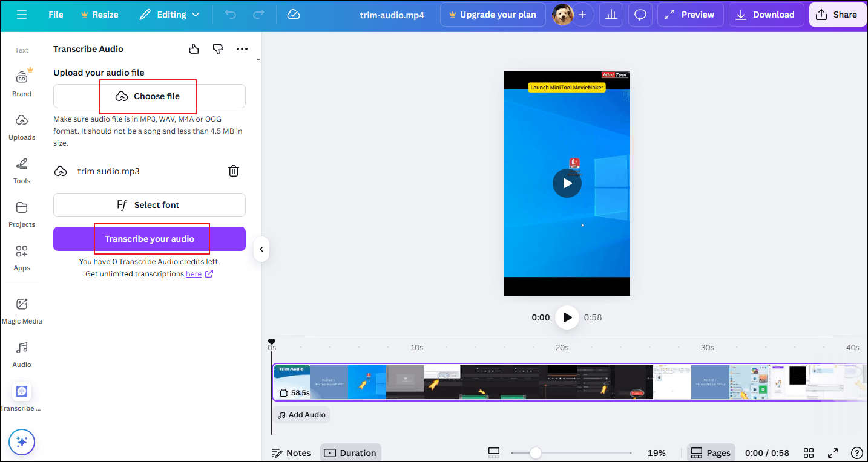
Task: Click the timeline playhead marker at 0s
Action: [x=272, y=343]
